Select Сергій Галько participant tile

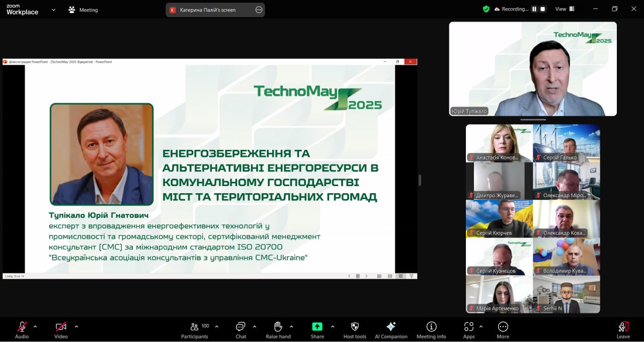point(567,143)
